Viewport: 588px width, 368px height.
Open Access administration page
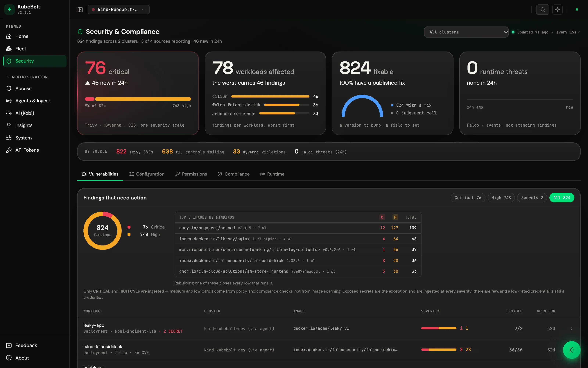pos(35,88)
